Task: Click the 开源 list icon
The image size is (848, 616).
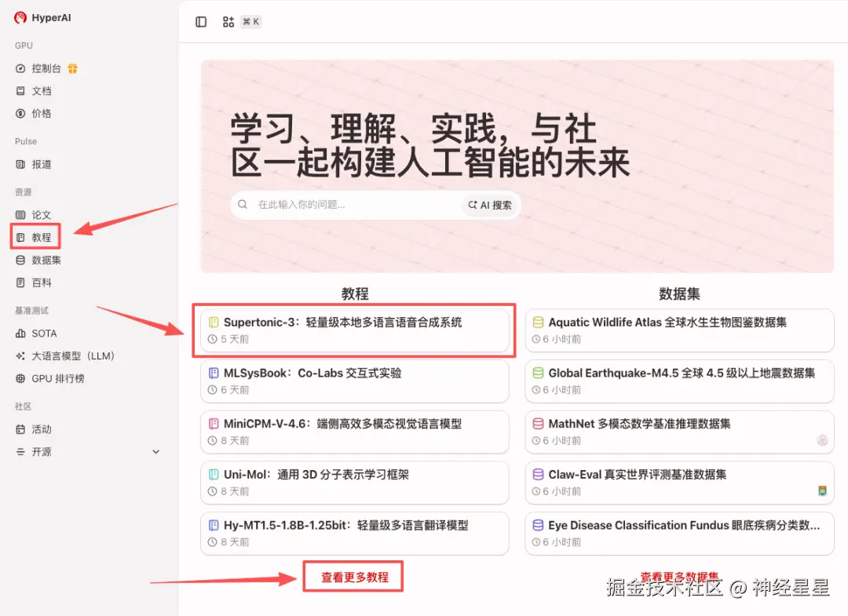Action: click(x=20, y=452)
